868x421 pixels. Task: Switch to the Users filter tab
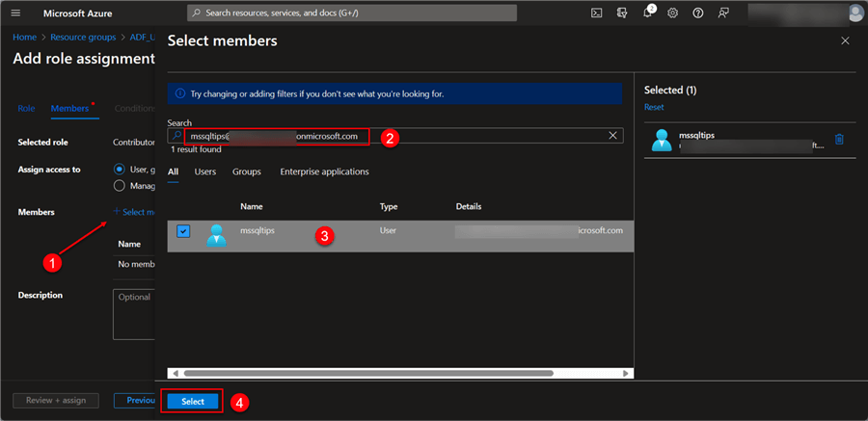tap(204, 171)
